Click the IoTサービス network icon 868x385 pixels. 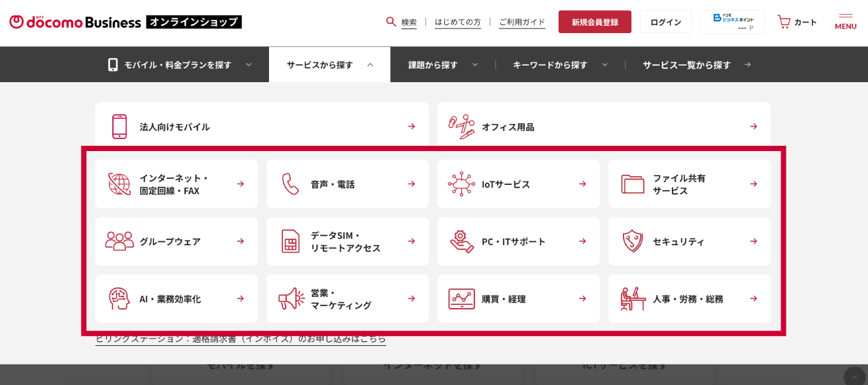(x=461, y=184)
